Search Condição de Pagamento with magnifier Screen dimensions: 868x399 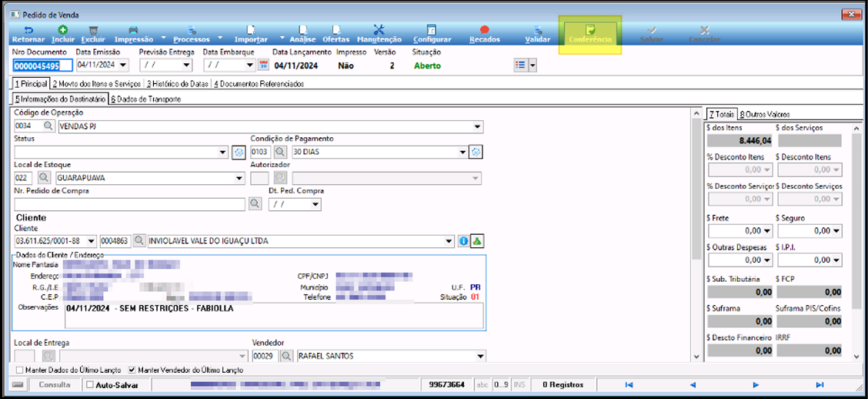[280, 152]
